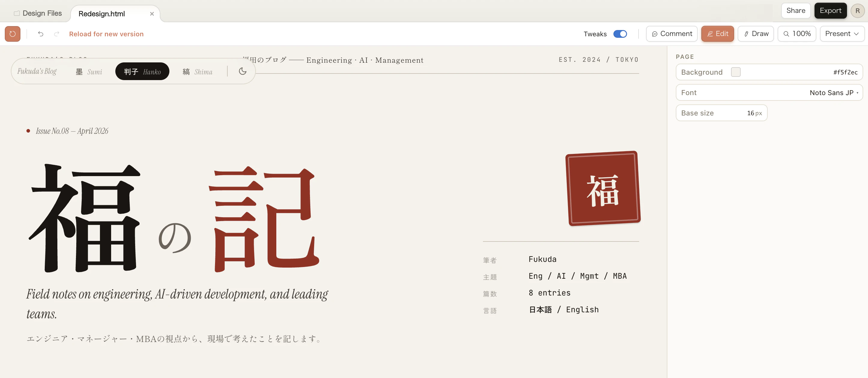Turn off the Tweaks switch

pos(620,34)
